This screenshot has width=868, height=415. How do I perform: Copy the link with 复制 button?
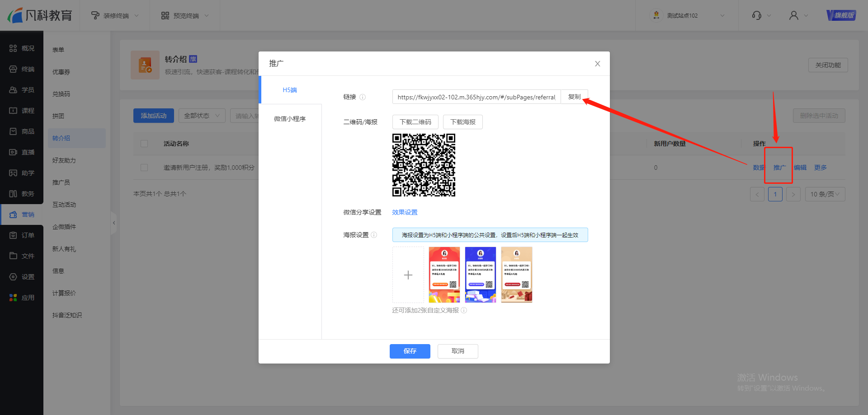tap(574, 97)
